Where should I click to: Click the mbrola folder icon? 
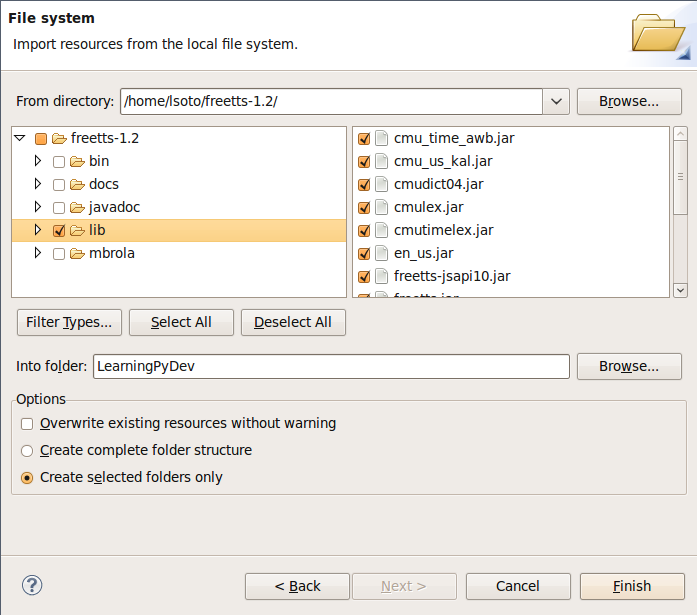(76, 253)
